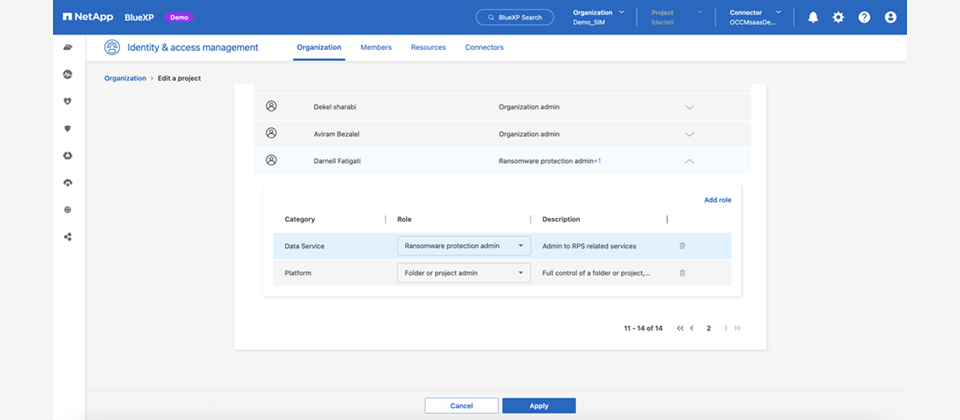Screen dimensions: 960x420
Task: Open the Folder or project admin dropdown
Action: click(464, 272)
